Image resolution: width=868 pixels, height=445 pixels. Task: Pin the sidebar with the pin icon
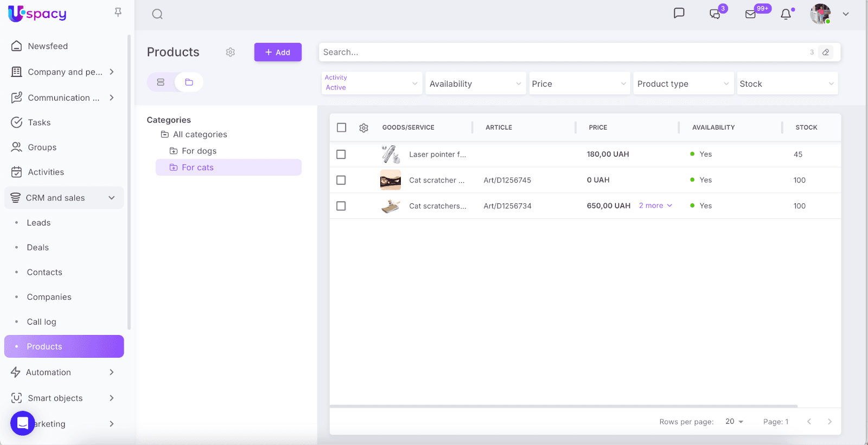coord(118,12)
